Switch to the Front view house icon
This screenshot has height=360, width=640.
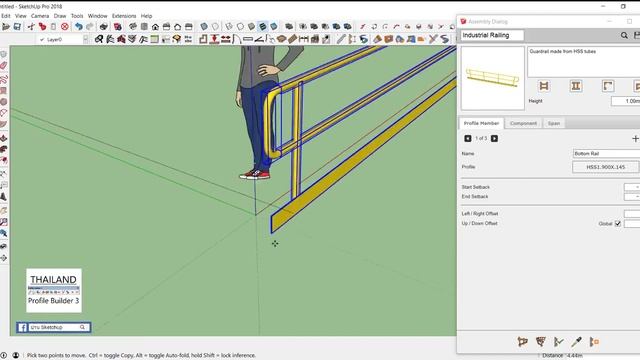[x=156, y=27]
